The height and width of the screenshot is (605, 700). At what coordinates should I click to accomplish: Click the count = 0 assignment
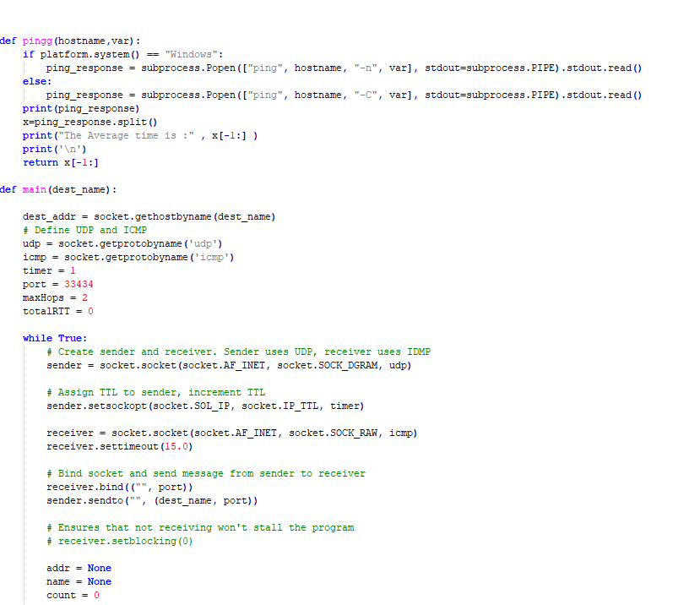[73, 595]
